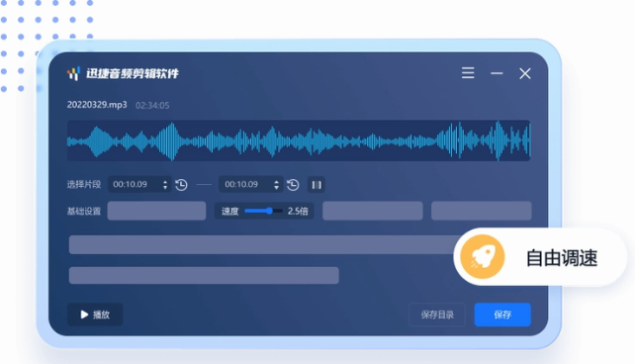The width and height of the screenshot is (635, 364).
Task: Click the audio editor app logo icon
Action: [x=74, y=74]
